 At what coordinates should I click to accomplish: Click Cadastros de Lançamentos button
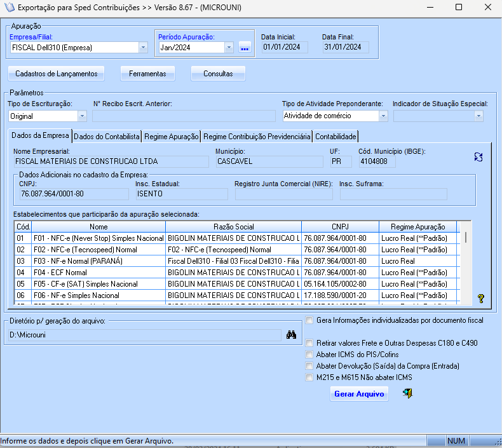tap(57, 74)
